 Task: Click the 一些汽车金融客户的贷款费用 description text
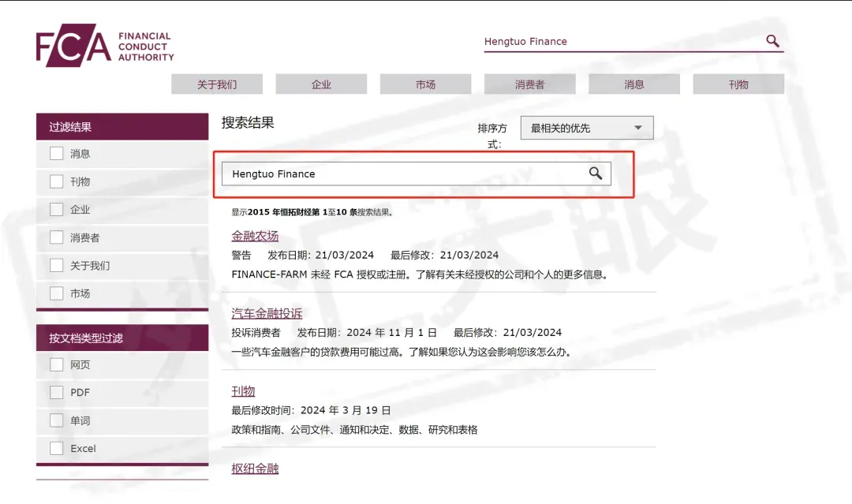click(x=402, y=352)
